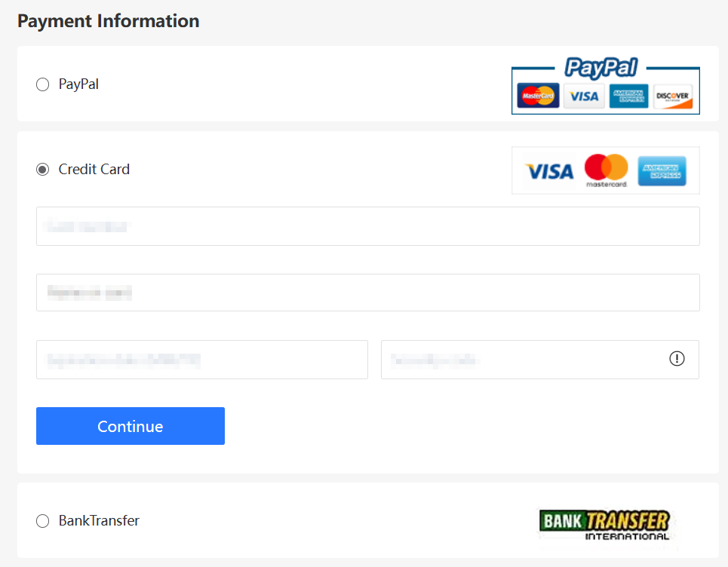Focus the name on card field
Screen dimensions: 728x567
(x=367, y=293)
